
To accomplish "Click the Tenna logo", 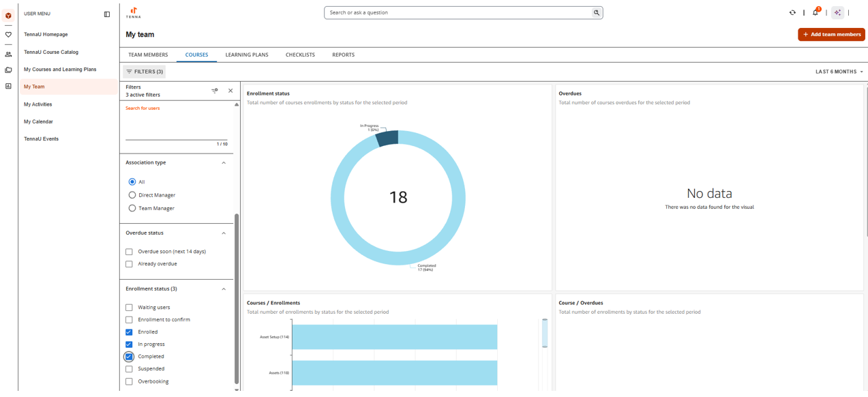I will (134, 12).
